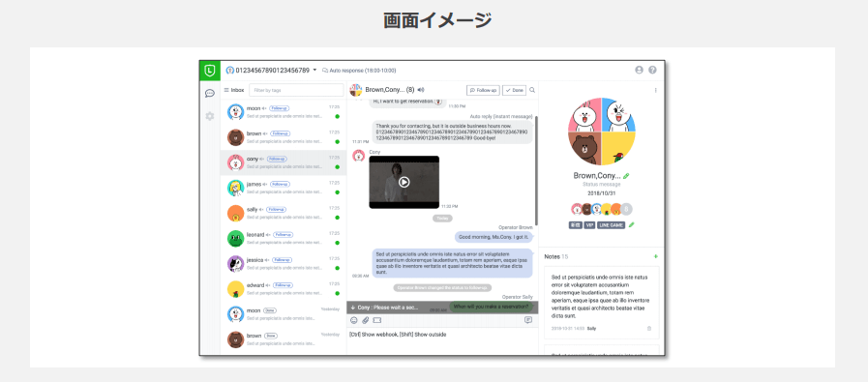Delete the Sally note with trash icon

pyautogui.click(x=649, y=328)
